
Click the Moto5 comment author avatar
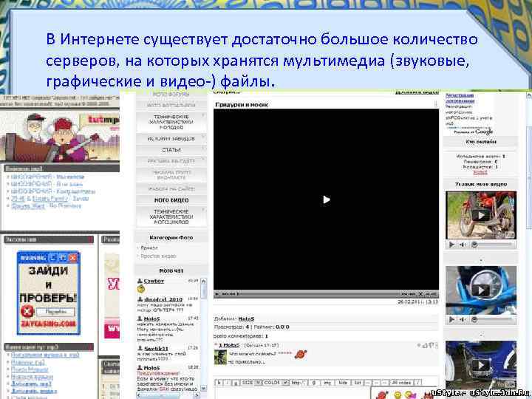coord(220,358)
